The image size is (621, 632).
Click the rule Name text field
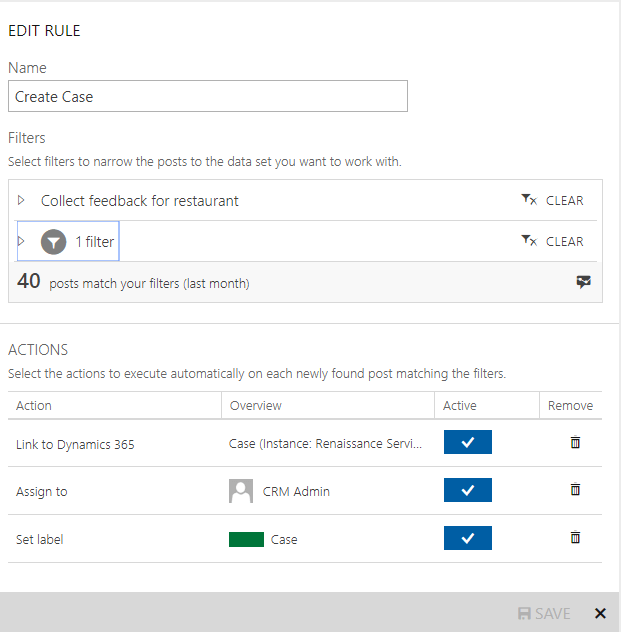pos(208,96)
